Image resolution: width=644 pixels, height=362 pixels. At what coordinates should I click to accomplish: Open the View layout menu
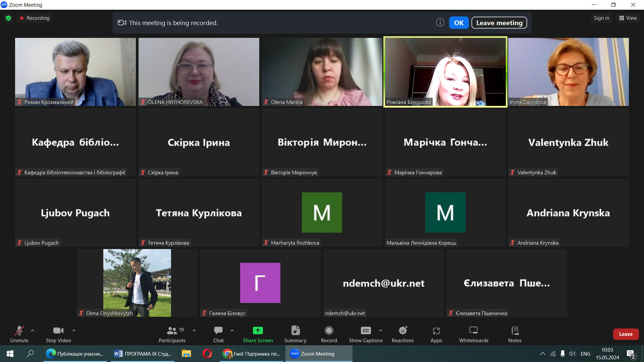[x=628, y=18]
